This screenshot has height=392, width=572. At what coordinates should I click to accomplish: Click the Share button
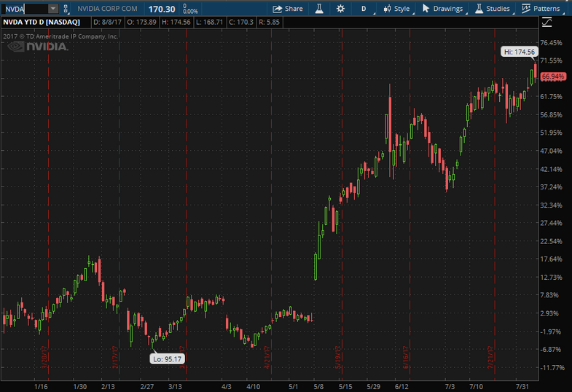point(288,9)
